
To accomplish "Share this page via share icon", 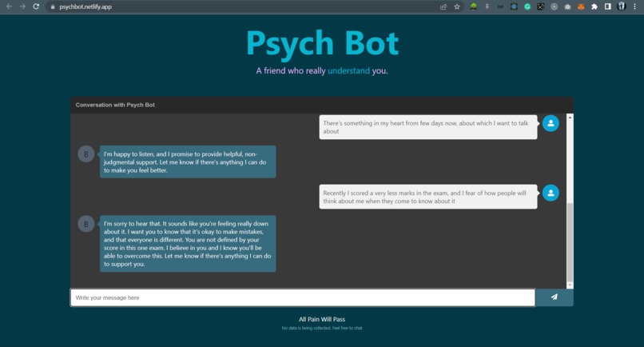I will (443, 6).
